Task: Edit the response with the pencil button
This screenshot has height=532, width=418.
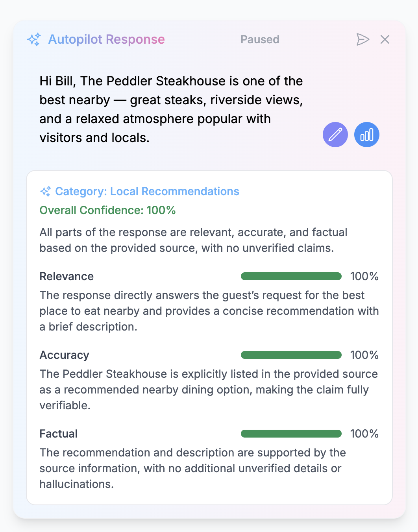Action: click(x=335, y=135)
